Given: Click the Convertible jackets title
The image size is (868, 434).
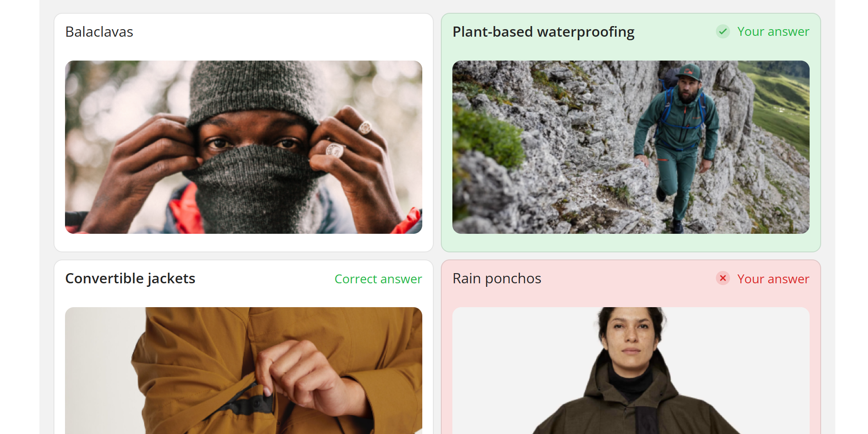Looking at the screenshot, I should click(x=130, y=278).
